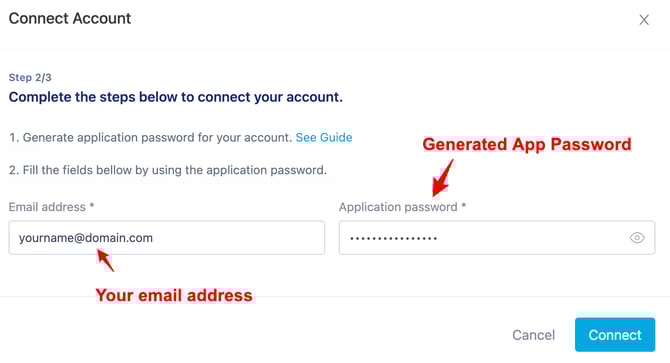
Task: Click the Connect button
Action: tap(615, 335)
